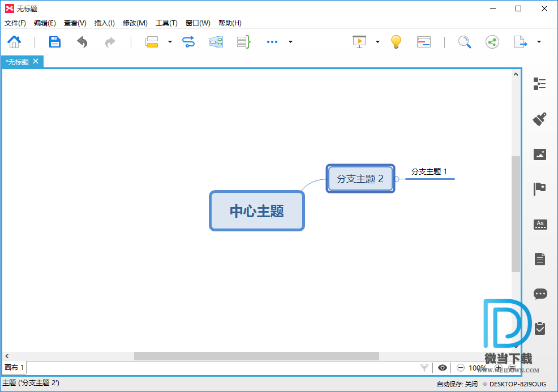The height and width of the screenshot is (392, 558).
Task: Toggle the eye visibility icon in status bar
Action: (443, 368)
